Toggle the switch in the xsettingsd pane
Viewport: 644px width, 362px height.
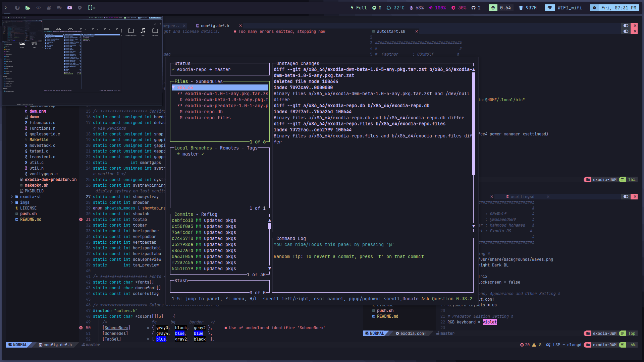pyautogui.click(x=626, y=197)
